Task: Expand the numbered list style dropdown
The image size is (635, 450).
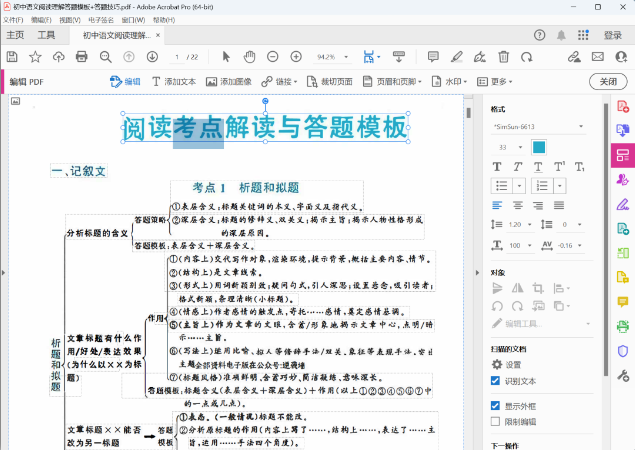Action: (560, 186)
